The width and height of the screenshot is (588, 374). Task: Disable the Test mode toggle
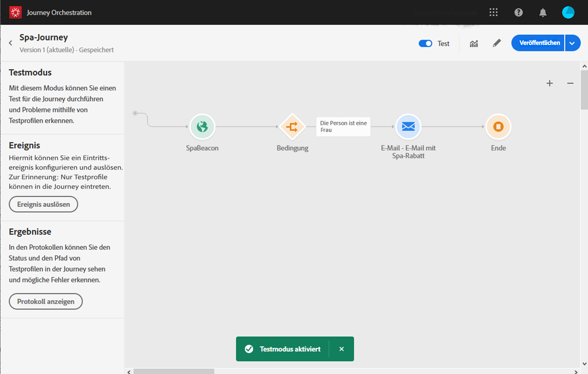pyautogui.click(x=425, y=43)
